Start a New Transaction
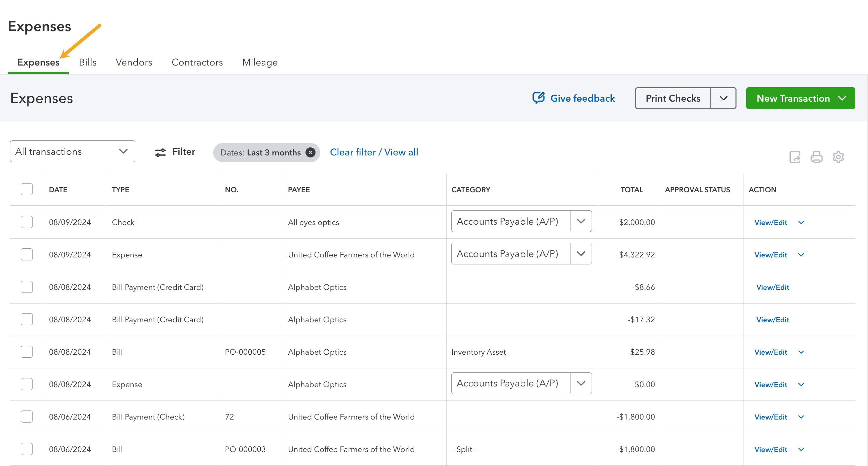The image size is (868, 466). 793,98
